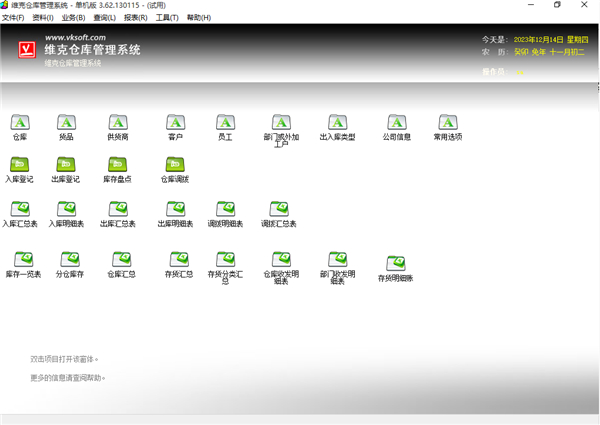Close the 维克仓库管理系统 window
Image resolution: width=600 pixels, height=425 pixels.
coord(584,5)
